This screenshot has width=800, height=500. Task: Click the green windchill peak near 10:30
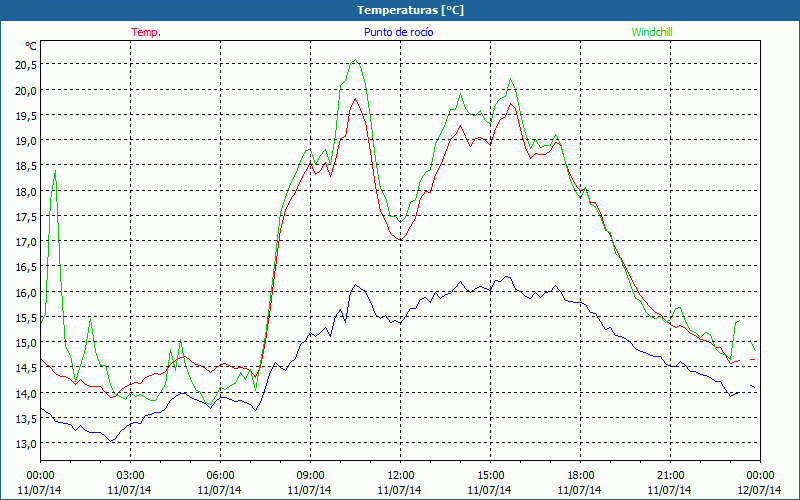coord(355,60)
